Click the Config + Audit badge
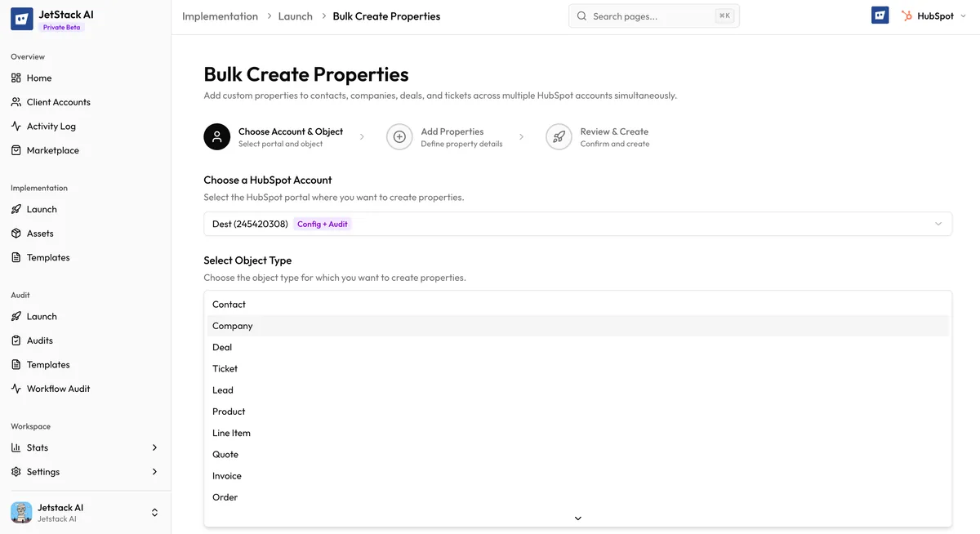Viewport: 980px width, 534px height. click(323, 223)
